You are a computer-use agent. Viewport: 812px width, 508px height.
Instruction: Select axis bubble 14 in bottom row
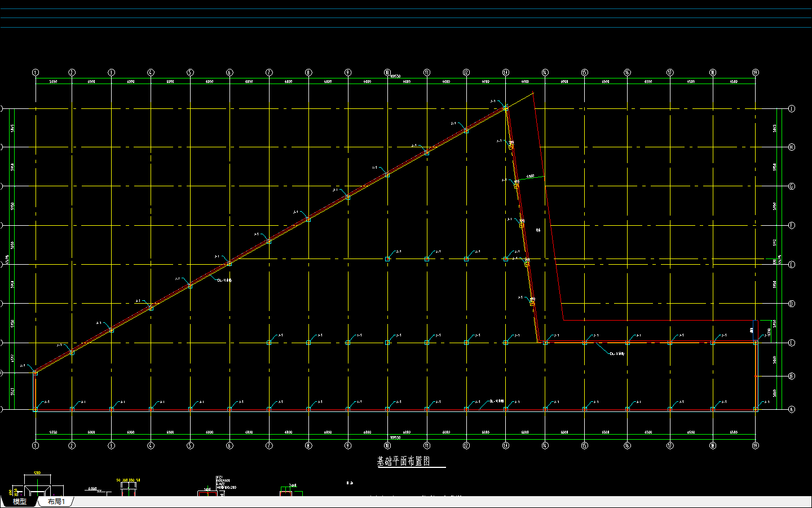coord(545,445)
